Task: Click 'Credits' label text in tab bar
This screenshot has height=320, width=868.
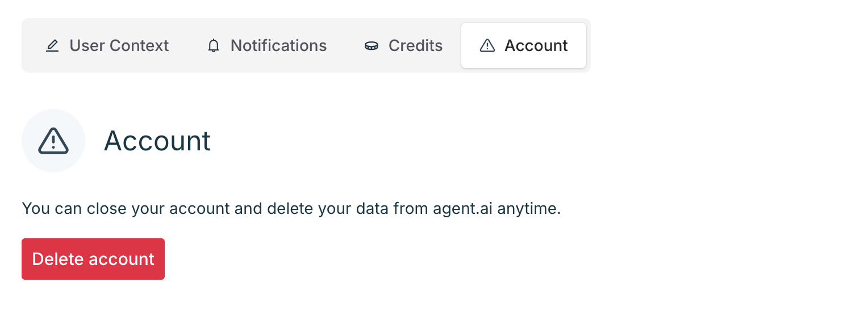Action: 415,46
